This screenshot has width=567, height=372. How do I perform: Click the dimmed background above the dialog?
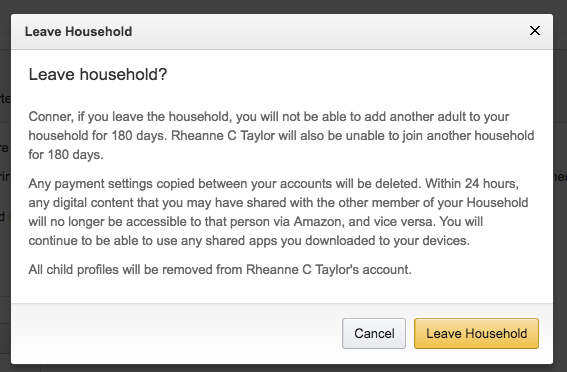pos(282,6)
